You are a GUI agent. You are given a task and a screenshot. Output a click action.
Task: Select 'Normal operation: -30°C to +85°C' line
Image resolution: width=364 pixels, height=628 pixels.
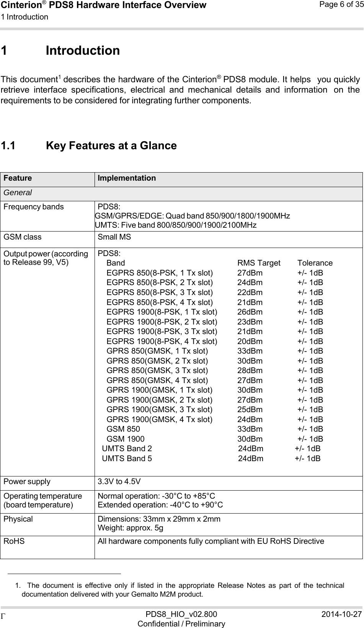click(157, 497)
